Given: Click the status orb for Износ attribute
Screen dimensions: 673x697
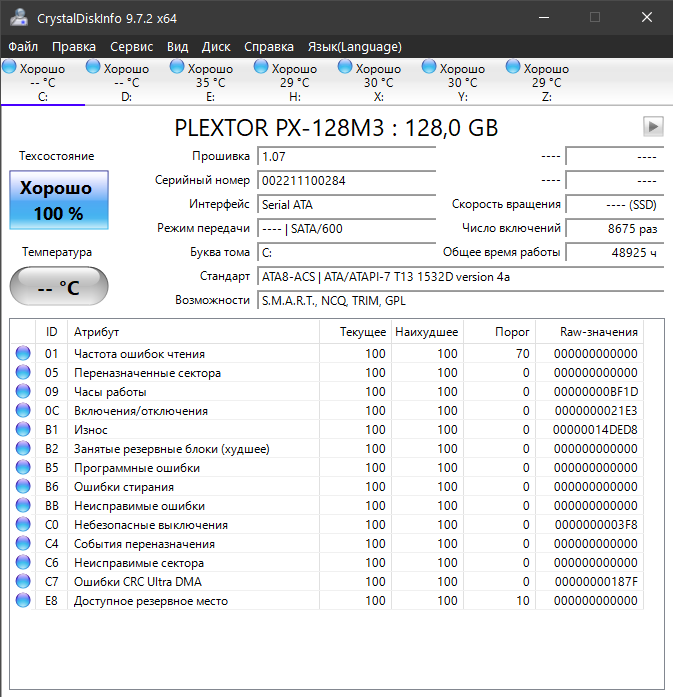Looking at the screenshot, I should 23,429.
